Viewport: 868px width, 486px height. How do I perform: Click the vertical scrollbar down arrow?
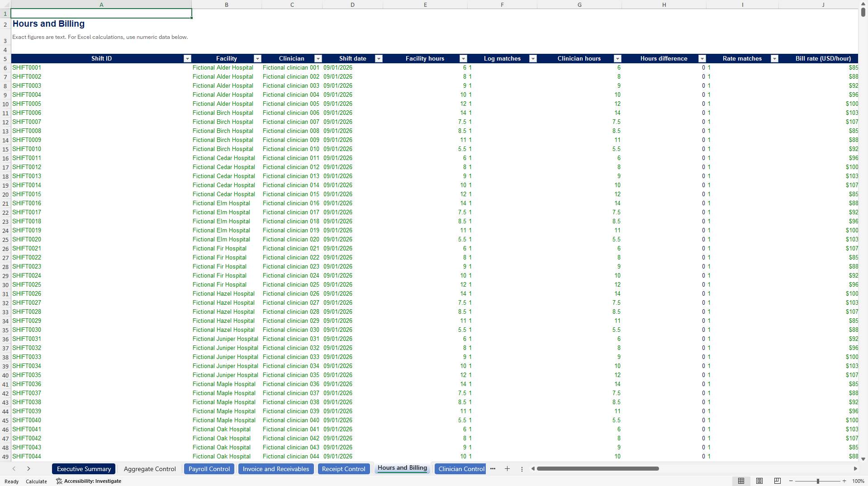863,459
